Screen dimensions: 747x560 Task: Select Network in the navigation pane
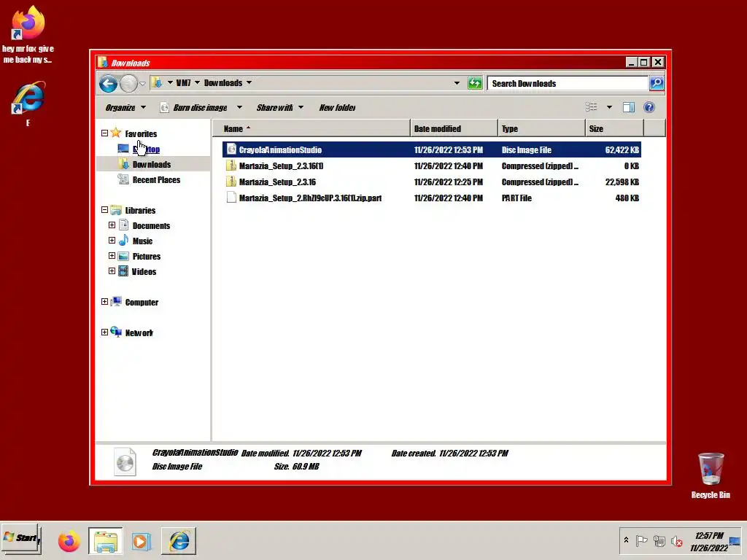(x=139, y=332)
